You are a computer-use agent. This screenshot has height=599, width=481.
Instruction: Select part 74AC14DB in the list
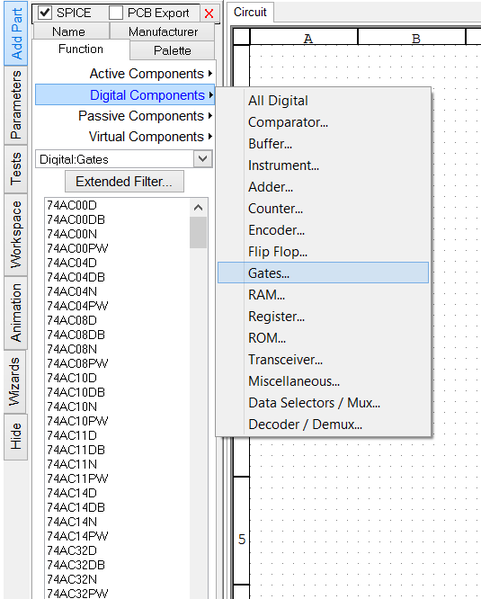[x=76, y=507]
